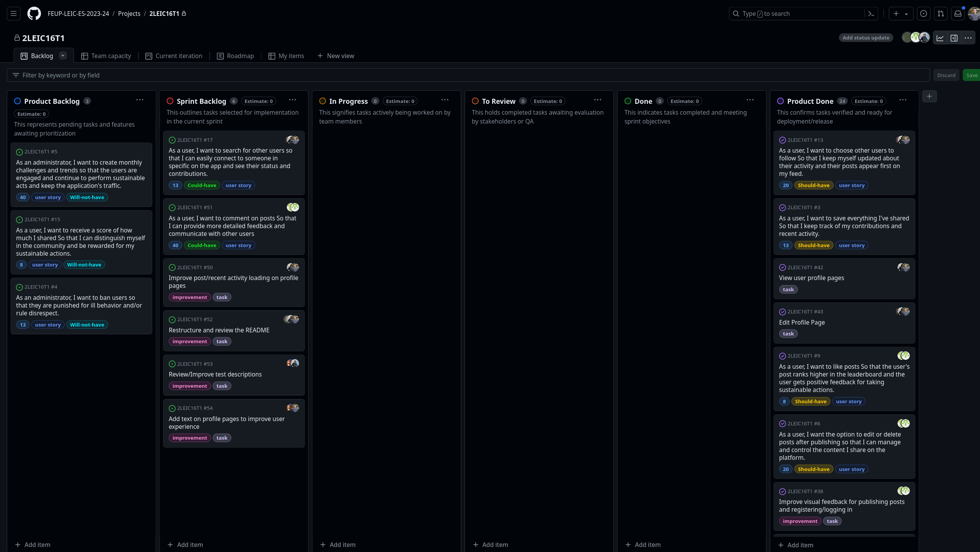Viewport: 980px width, 552px height.
Task: Click the Could-have label on card #51
Action: coord(202,245)
